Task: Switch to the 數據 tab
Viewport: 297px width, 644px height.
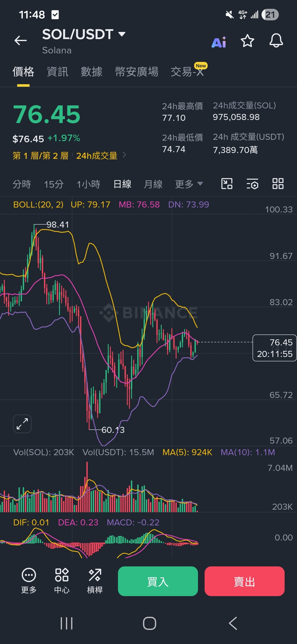Action: 92,72
